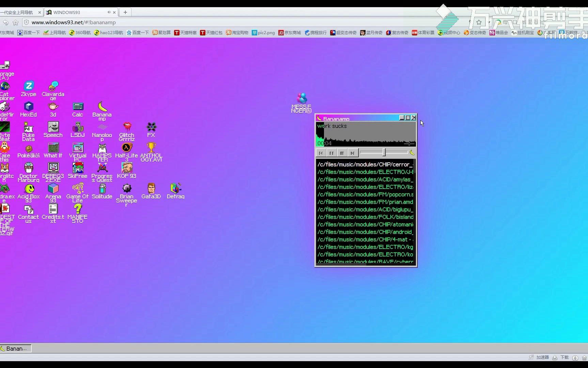Open the Defrag desktop icon

176,191
